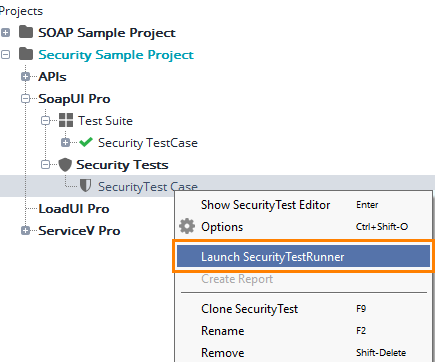Collapse the SoapUI Pro node
This screenshot has height=362, width=447.
pyautogui.click(x=25, y=99)
